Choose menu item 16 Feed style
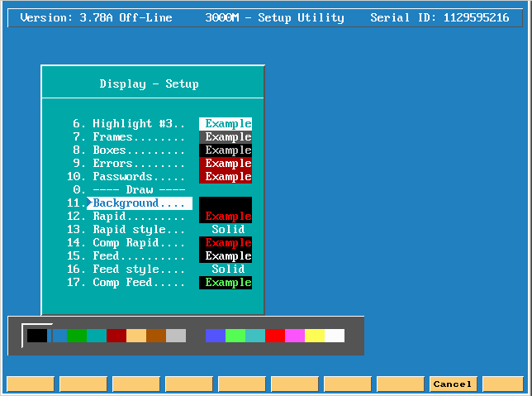This screenshot has height=396, width=532. point(126,270)
